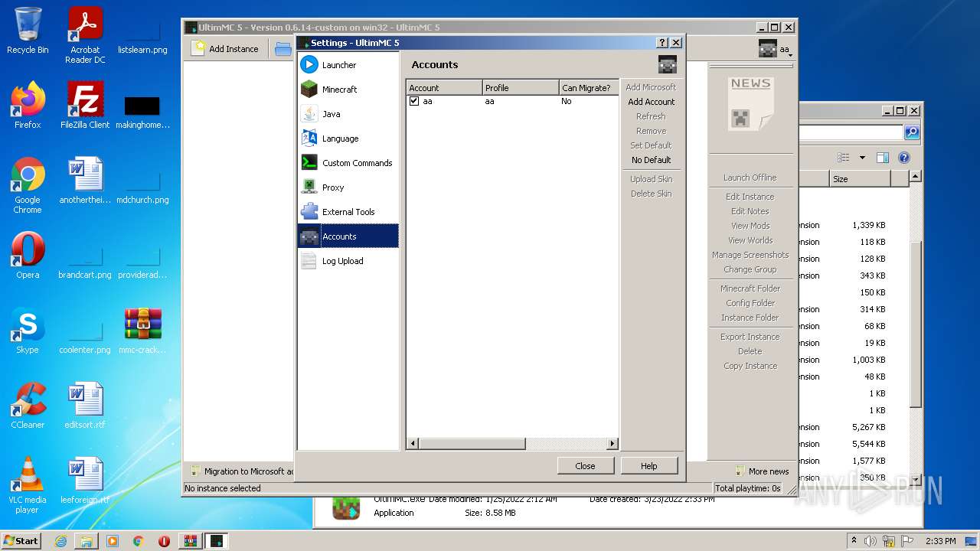
Task: Open Google Chrome desktop icon
Action: point(28,185)
